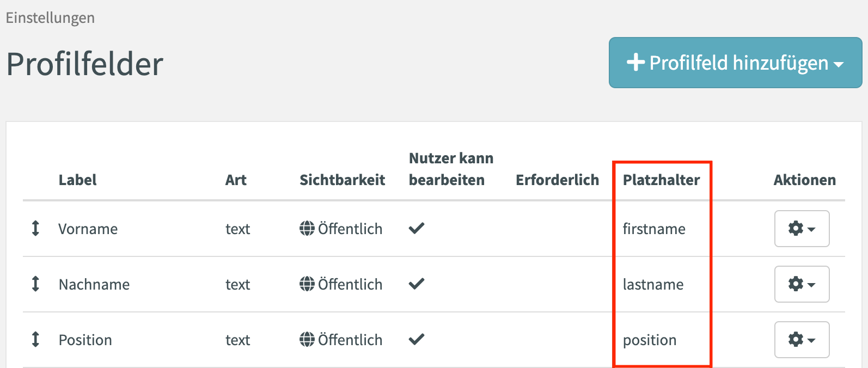Select the Platzhalter column header
868x368 pixels.
click(x=661, y=180)
